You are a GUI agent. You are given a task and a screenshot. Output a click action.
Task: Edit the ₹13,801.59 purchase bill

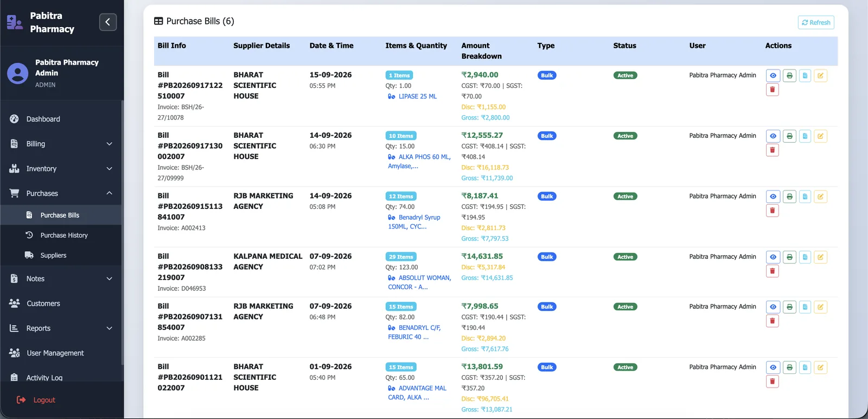pyautogui.click(x=821, y=367)
